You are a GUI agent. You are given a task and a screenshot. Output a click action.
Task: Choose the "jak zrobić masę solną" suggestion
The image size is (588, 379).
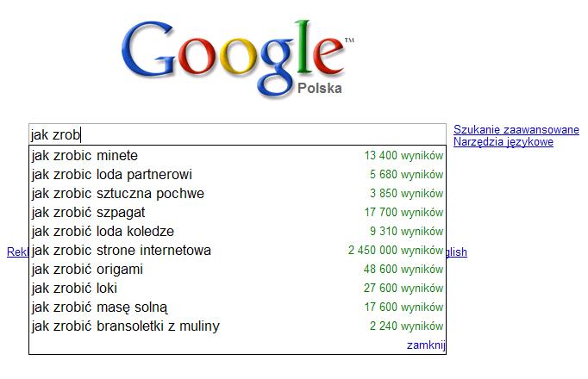[x=99, y=308]
